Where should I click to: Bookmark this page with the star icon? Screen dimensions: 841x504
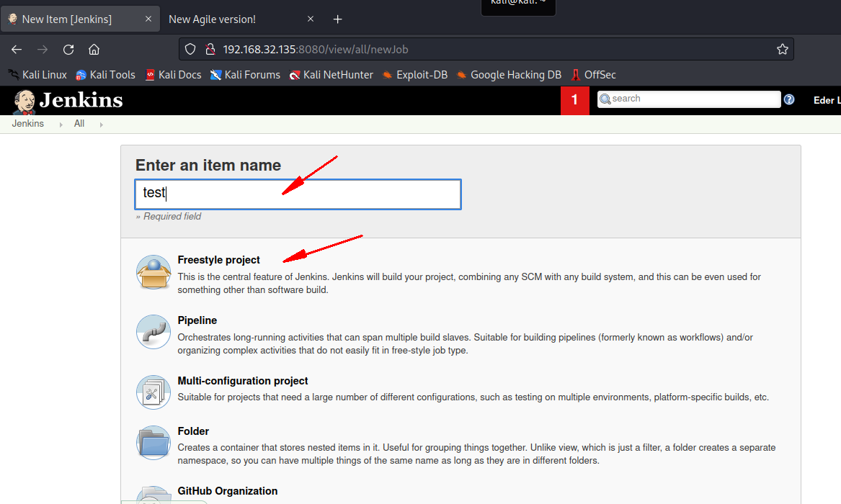pyautogui.click(x=783, y=49)
